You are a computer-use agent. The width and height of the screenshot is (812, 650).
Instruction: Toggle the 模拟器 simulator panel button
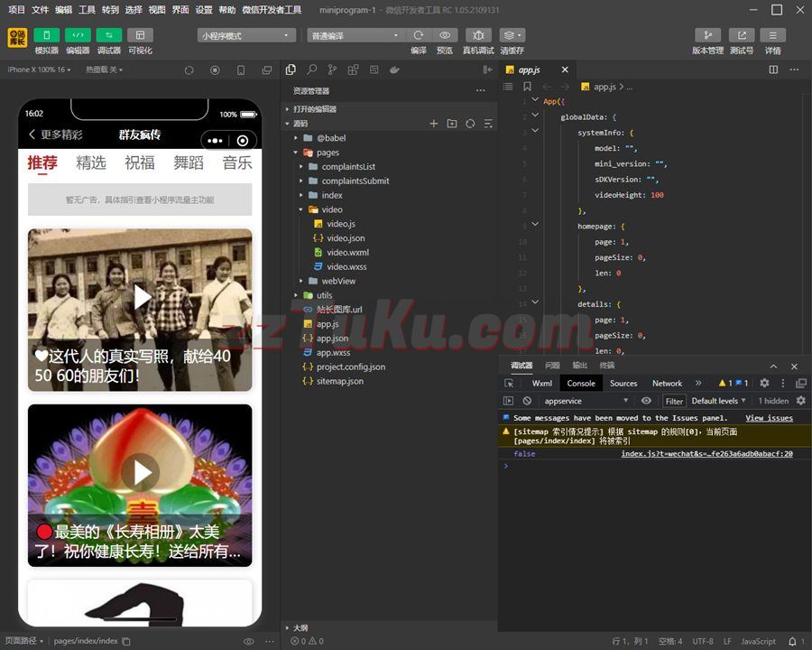click(x=46, y=35)
